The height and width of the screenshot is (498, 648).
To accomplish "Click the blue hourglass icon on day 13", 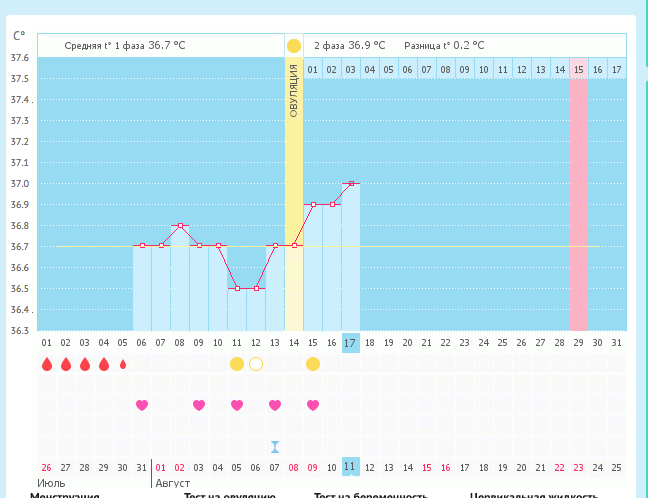I will pos(275,446).
